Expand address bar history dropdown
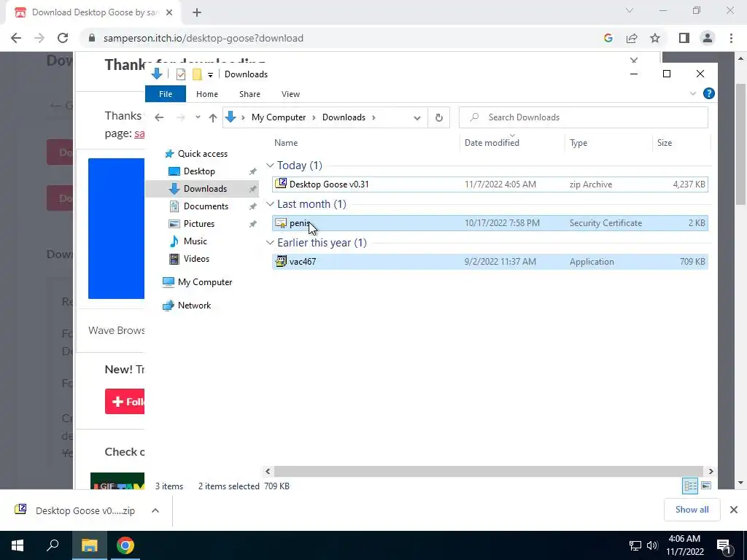Image resolution: width=747 pixels, height=560 pixels. (417, 117)
